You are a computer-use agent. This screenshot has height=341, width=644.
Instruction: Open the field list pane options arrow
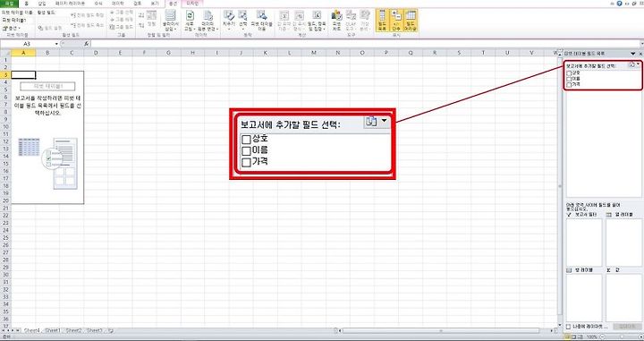click(x=633, y=54)
